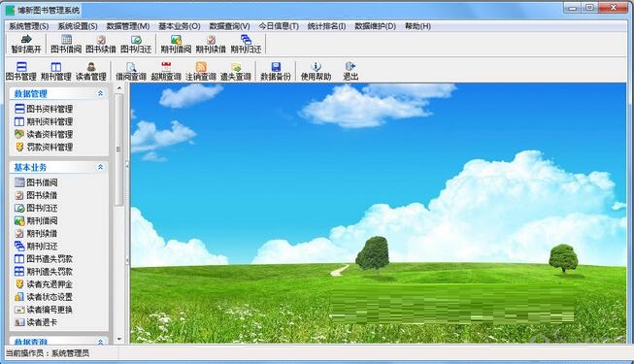Open 图书借阅 from the top toolbar
The image size is (634, 364).
66,44
